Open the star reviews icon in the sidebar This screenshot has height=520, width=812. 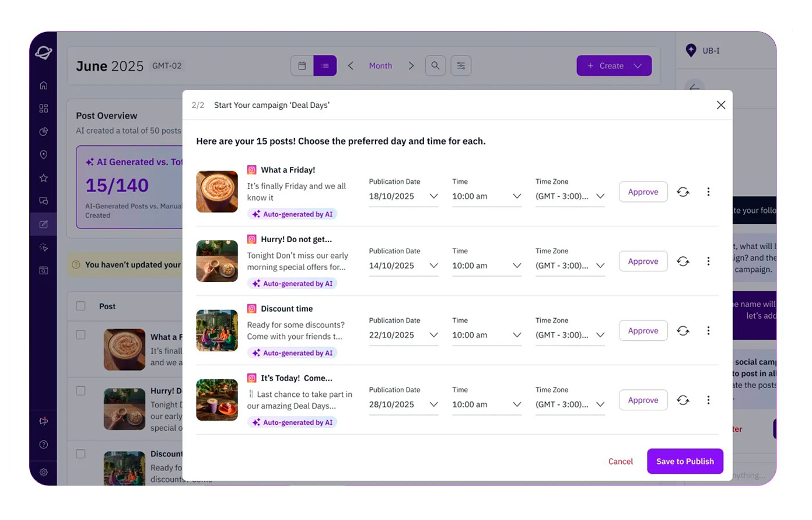point(43,178)
